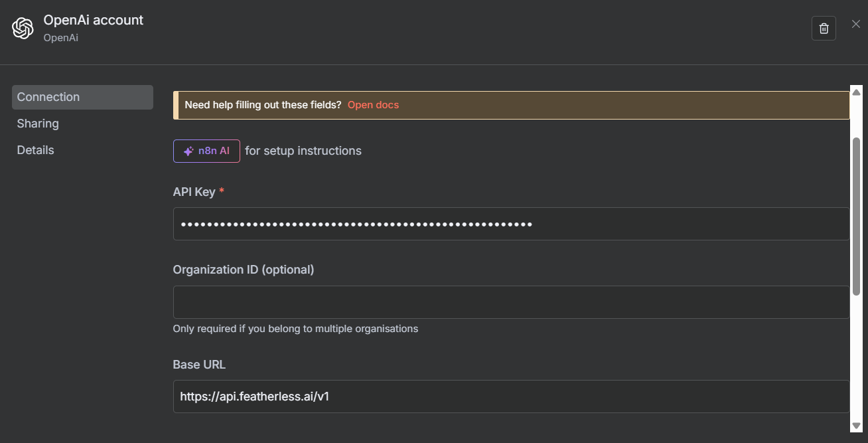Delete credential using the trash icon
The width and height of the screenshot is (868, 443).
pos(824,29)
